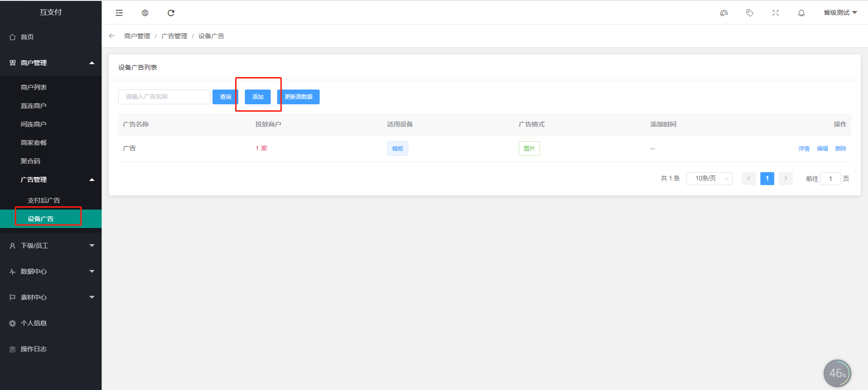Click the 更新原数据 button

tap(298, 97)
